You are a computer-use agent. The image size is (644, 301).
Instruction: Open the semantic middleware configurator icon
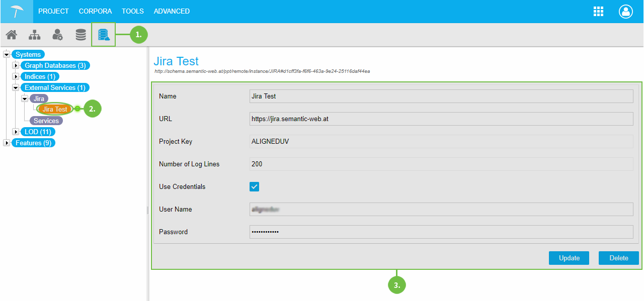pos(104,35)
